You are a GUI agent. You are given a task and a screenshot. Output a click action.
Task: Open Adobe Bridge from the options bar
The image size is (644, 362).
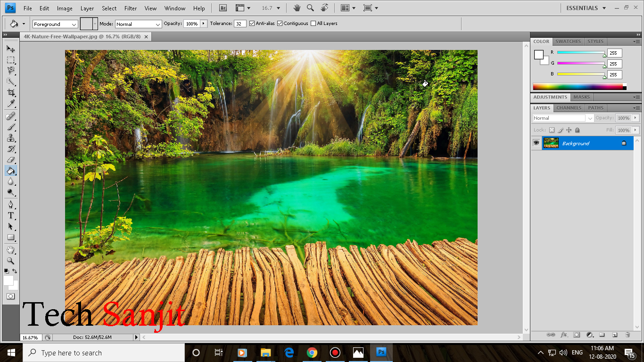(x=223, y=8)
